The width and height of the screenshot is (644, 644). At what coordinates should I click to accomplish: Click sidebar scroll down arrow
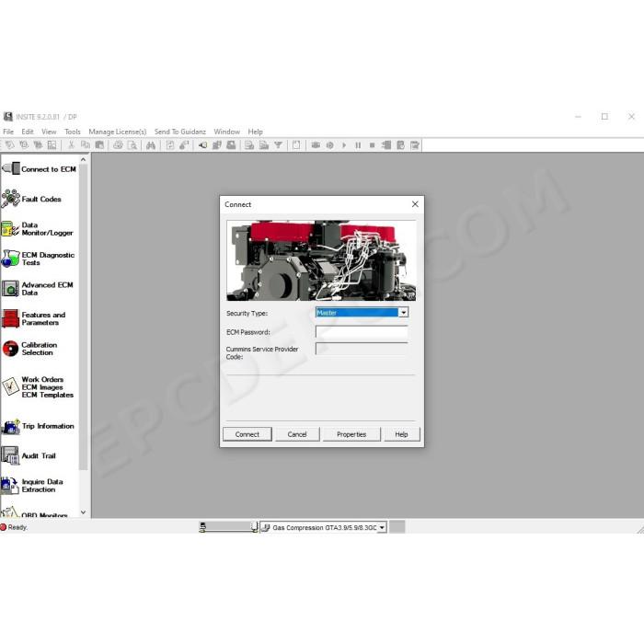pyautogui.click(x=84, y=512)
